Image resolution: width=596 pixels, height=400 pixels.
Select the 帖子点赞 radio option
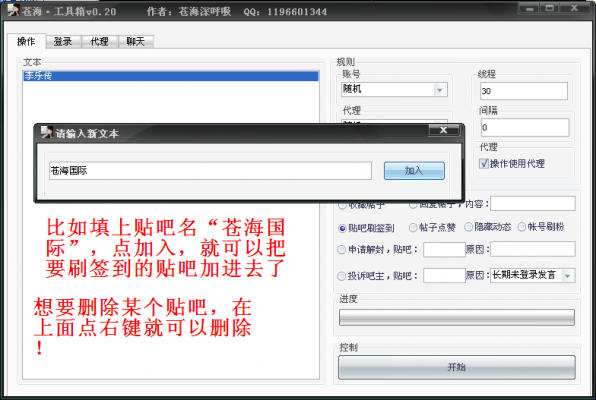click(413, 227)
